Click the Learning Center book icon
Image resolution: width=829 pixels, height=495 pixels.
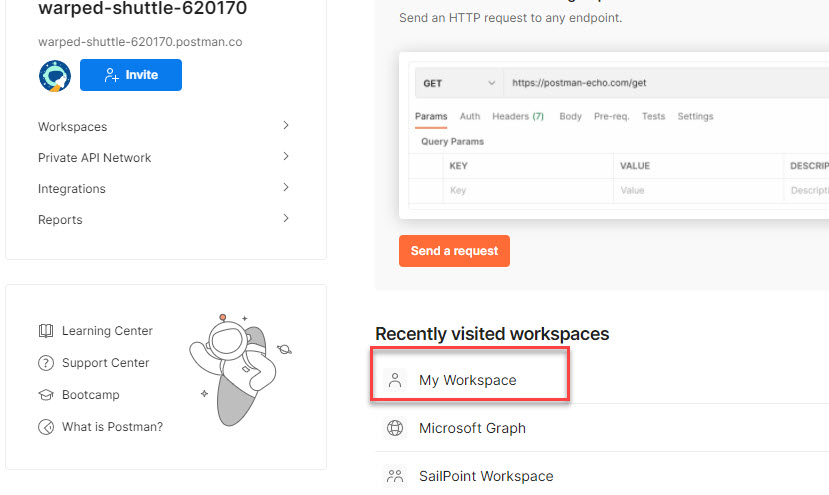click(x=46, y=331)
